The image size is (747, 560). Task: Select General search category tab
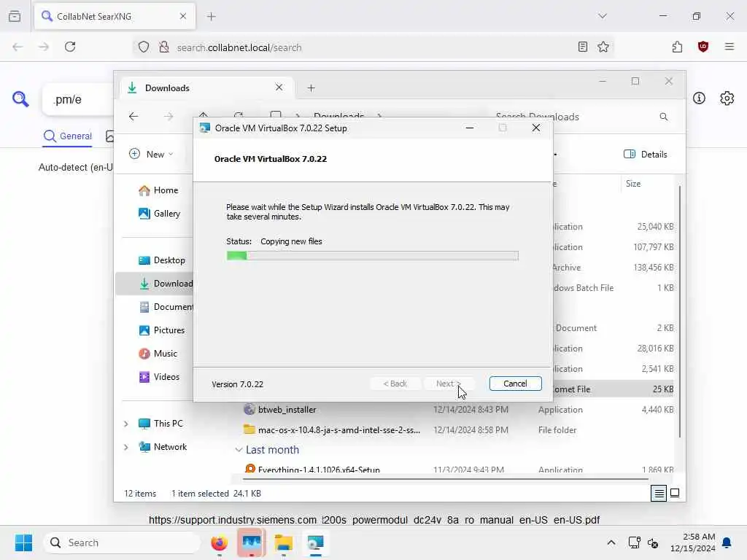click(x=67, y=136)
